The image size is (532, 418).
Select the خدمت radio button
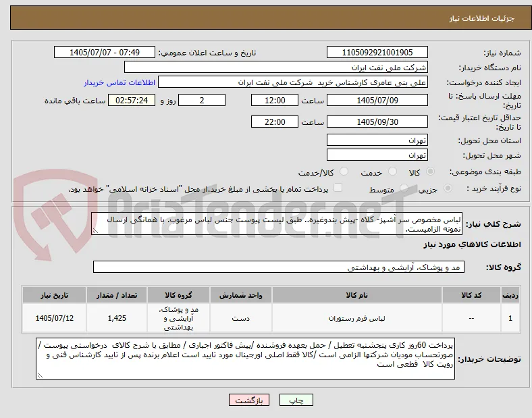point(392,172)
